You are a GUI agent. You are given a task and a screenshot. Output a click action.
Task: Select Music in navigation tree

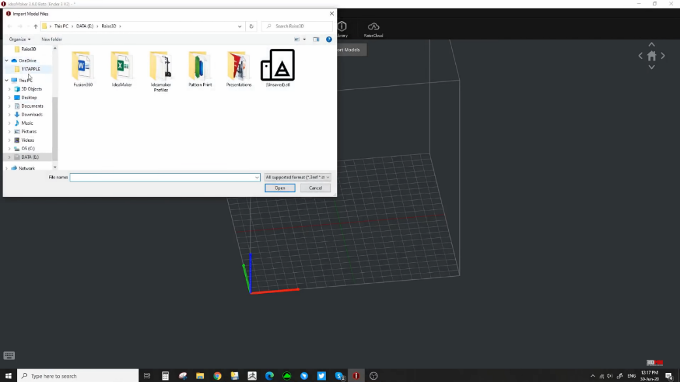27,123
